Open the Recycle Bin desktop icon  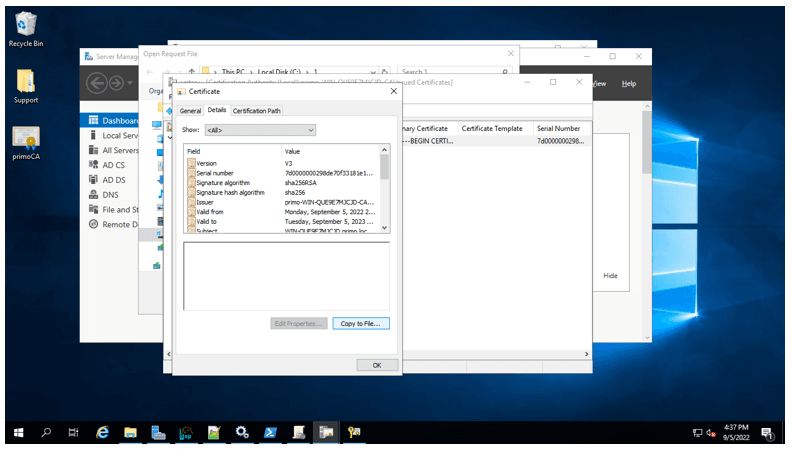[24, 27]
